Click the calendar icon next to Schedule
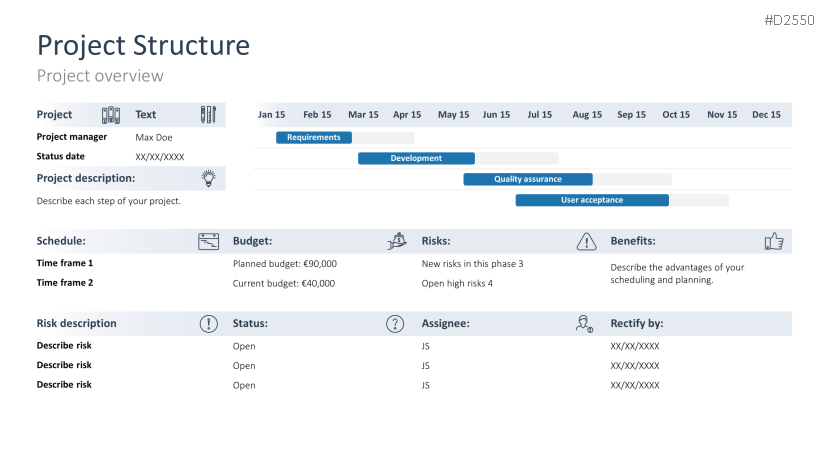The image size is (829, 466). click(208, 241)
